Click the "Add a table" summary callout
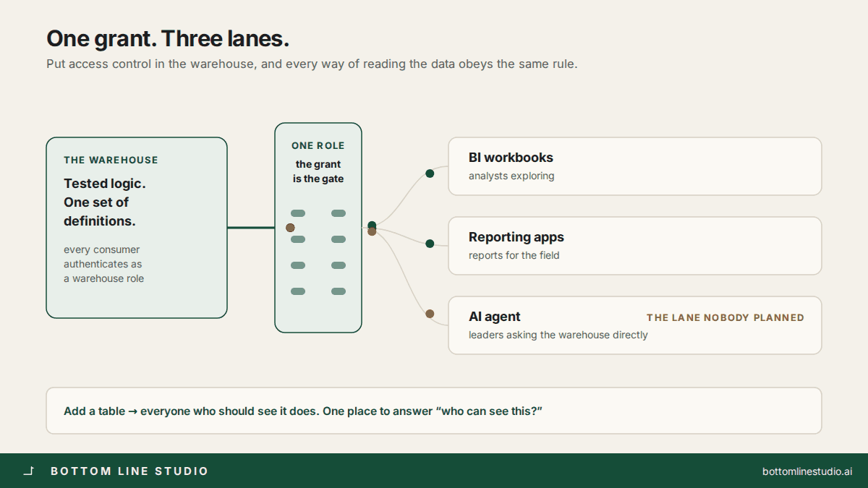The height and width of the screenshot is (488, 868). (434, 411)
